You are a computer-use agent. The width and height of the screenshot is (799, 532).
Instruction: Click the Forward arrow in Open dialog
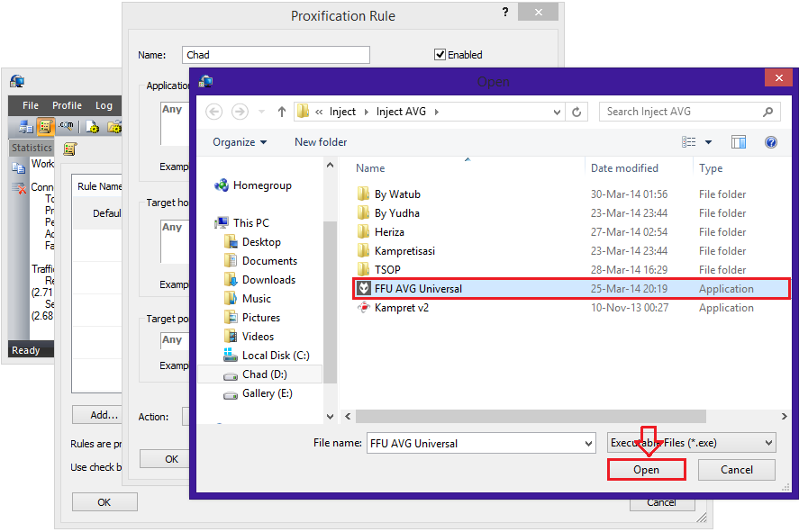tap(240, 112)
